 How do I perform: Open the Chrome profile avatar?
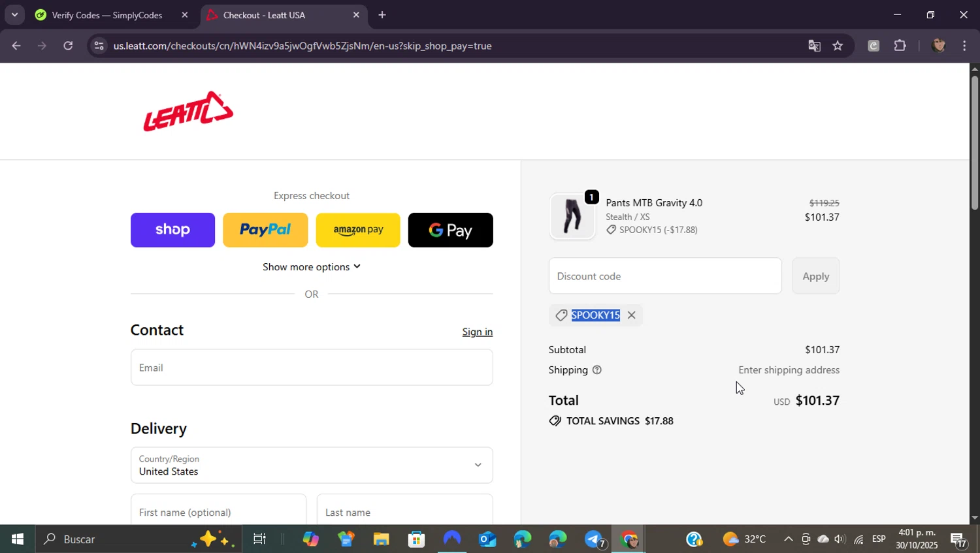coord(939,46)
